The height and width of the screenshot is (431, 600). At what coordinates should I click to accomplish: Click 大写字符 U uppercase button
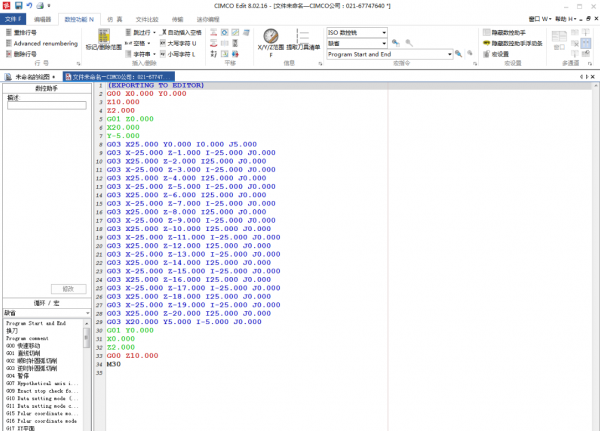(178, 43)
